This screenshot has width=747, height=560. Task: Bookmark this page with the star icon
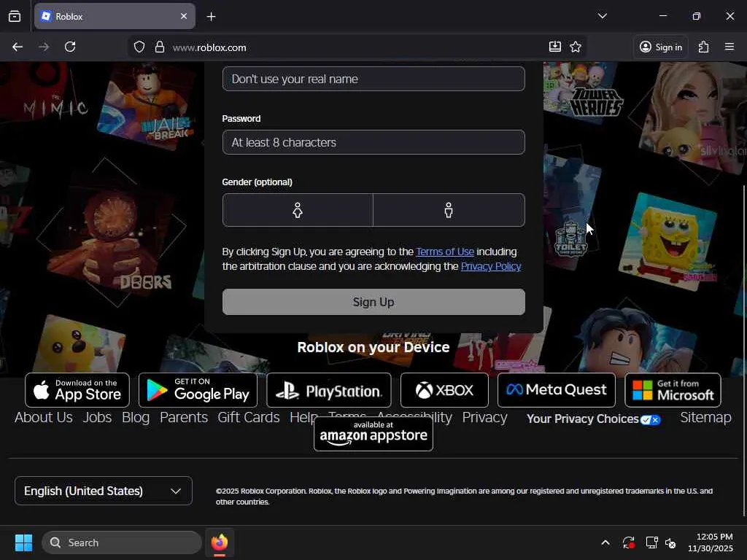click(576, 47)
